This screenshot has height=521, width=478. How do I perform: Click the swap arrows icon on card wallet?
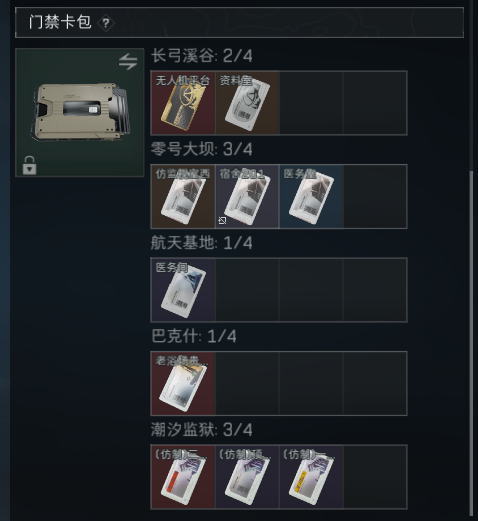click(128, 62)
